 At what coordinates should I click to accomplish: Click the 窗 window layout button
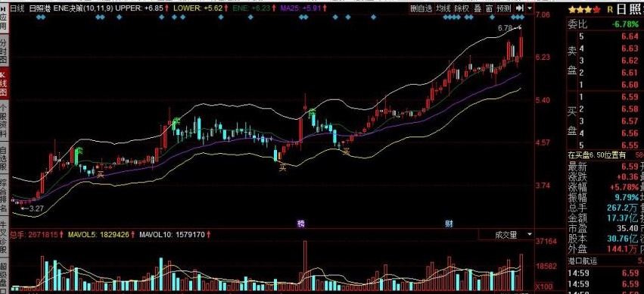tap(489, 8)
